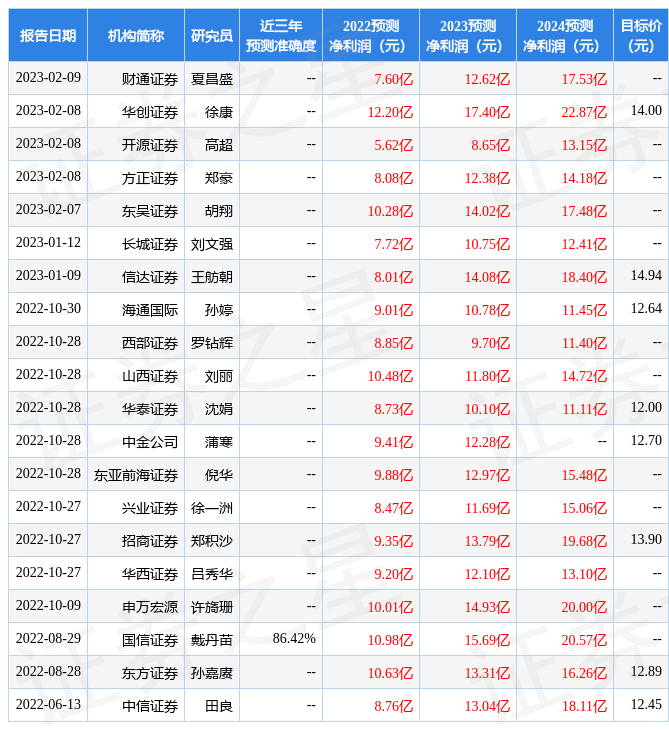Click analyst name 戴丹苗

pyautogui.click(x=212, y=639)
